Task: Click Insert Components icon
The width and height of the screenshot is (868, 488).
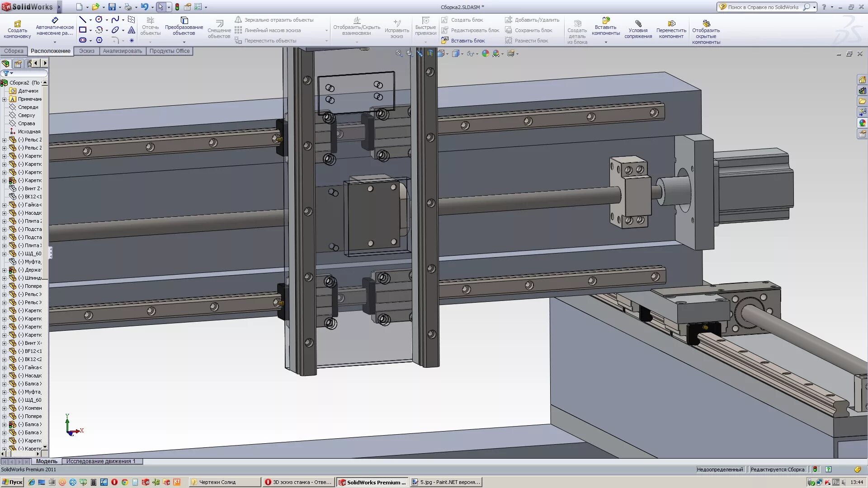Action: (606, 21)
